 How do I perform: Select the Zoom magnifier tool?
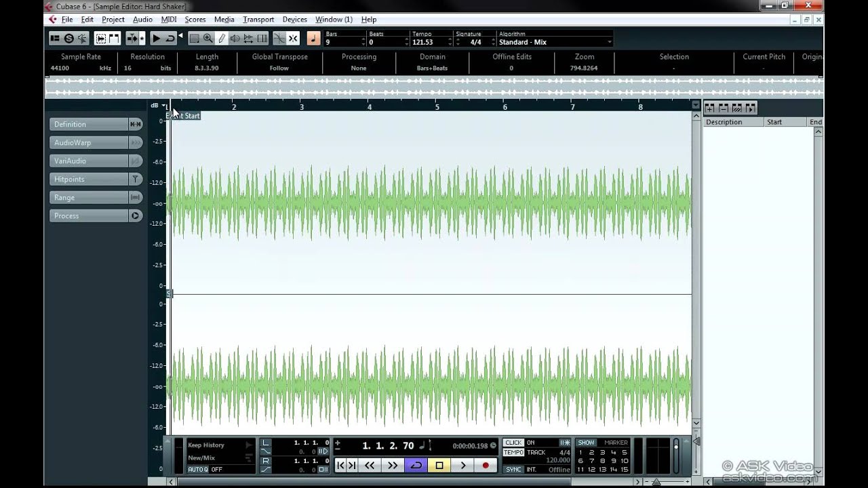tap(208, 39)
